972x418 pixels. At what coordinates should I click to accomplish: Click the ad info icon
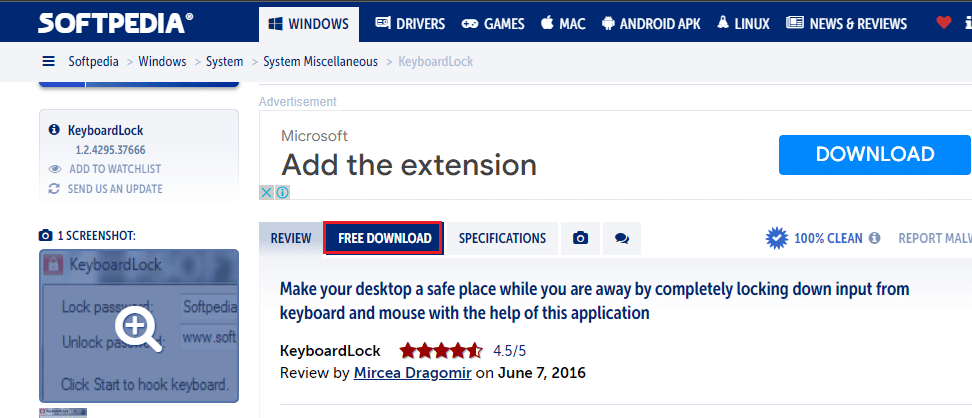pyautogui.click(x=282, y=192)
